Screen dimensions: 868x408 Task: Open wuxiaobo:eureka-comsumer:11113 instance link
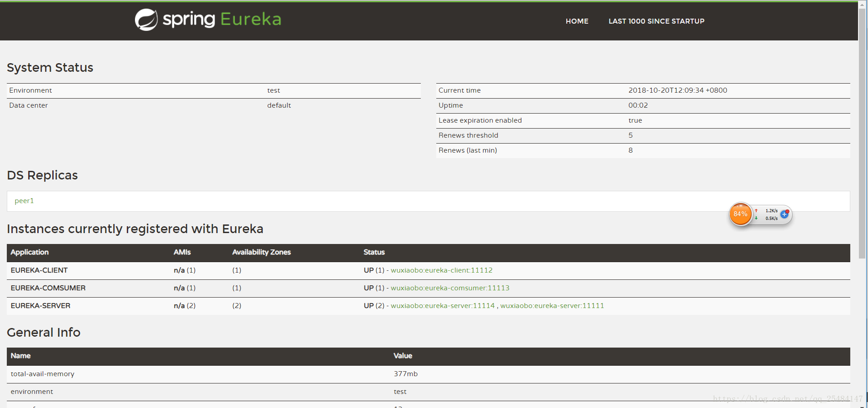click(450, 288)
